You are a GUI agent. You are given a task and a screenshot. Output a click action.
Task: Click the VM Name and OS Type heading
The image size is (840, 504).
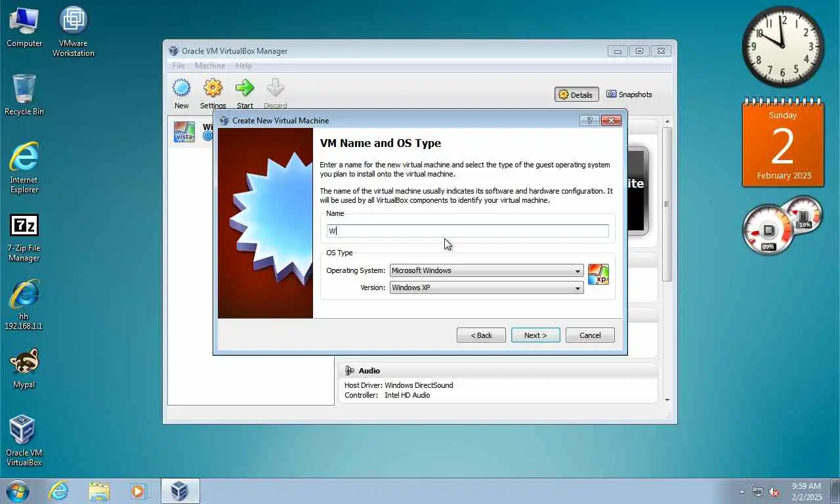[380, 143]
